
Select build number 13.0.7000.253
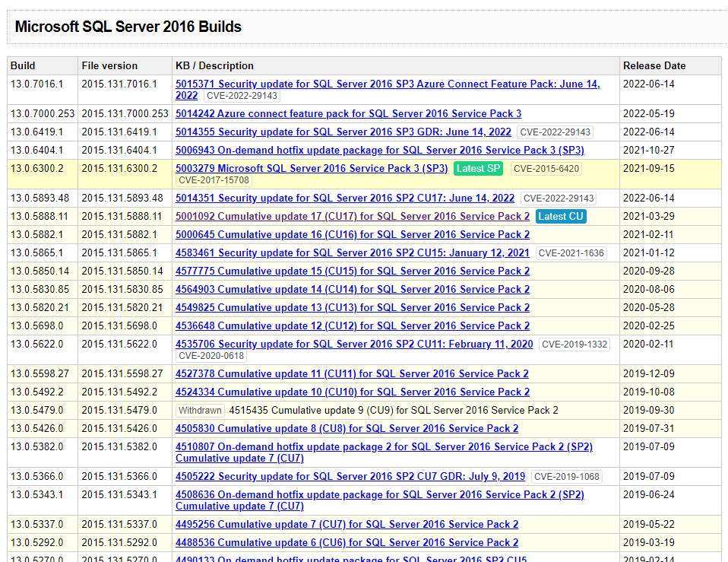click(x=43, y=114)
